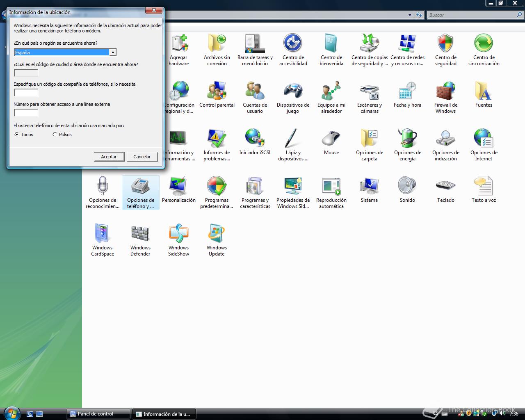Open Cuentas de usuario
Screen dimensions: 525x420
255,98
